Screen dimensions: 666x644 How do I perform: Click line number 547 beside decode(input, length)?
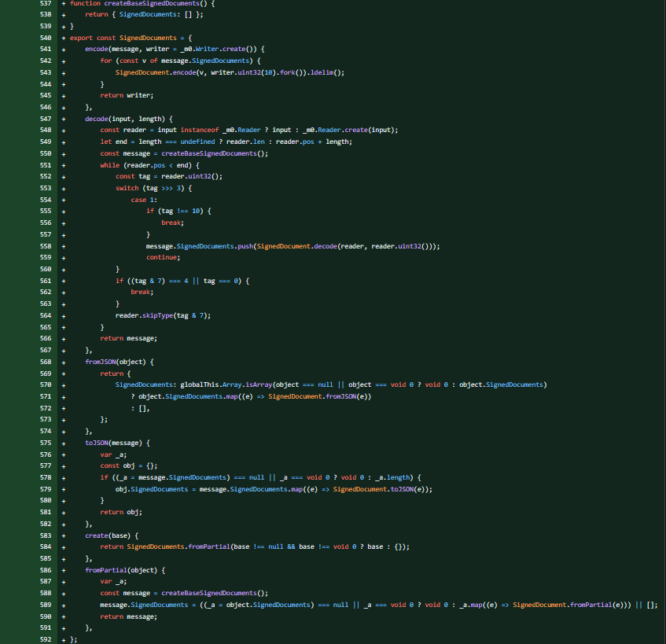(46, 119)
